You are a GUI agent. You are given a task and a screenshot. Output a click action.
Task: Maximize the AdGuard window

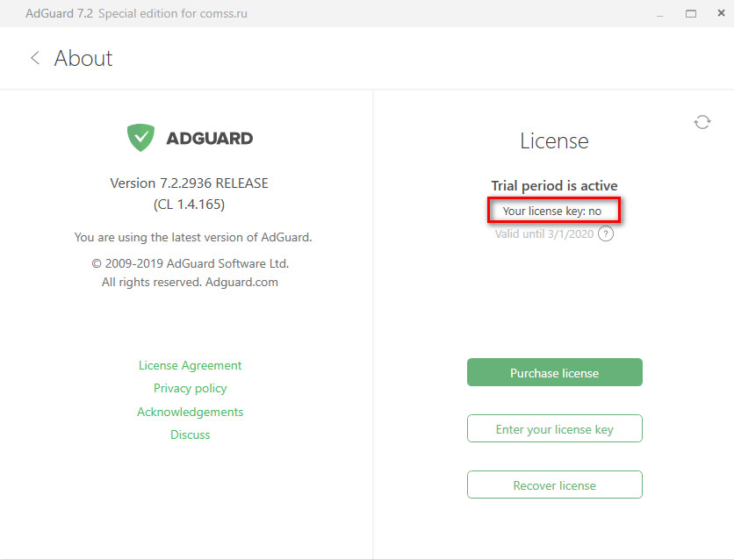click(x=690, y=13)
